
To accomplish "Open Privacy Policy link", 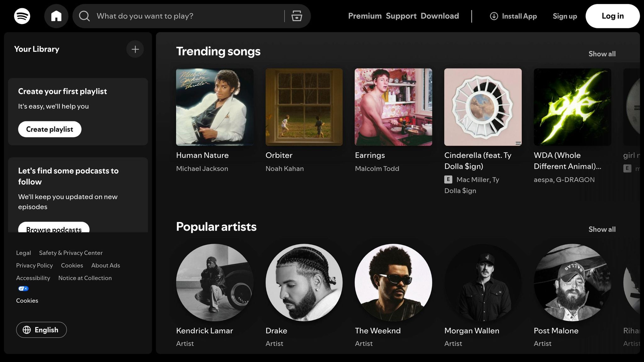I will [x=34, y=266].
